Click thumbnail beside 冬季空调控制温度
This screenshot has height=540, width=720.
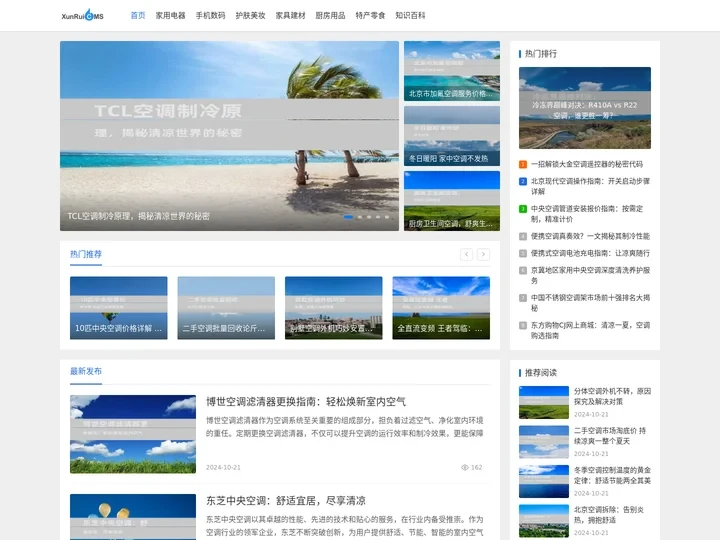pyautogui.click(x=544, y=481)
